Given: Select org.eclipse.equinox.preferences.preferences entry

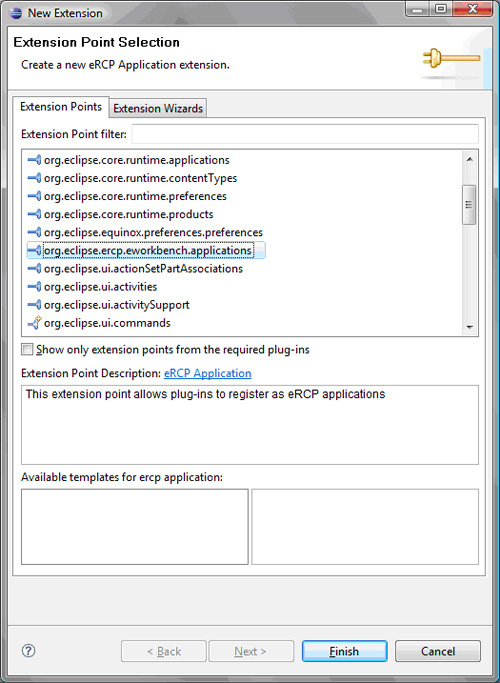Looking at the screenshot, I should click(153, 233).
